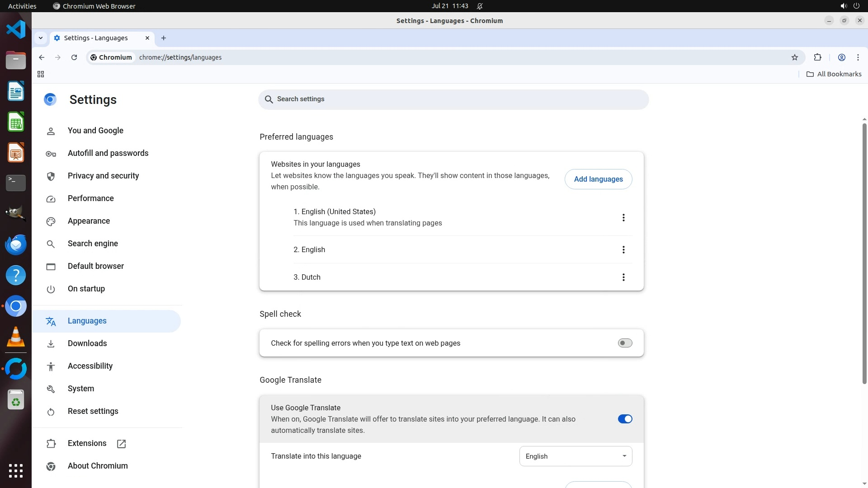Image resolution: width=868 pixels, height=488 pixels.
Task: Open the Appearance settings section
Action: pos(89,221)
